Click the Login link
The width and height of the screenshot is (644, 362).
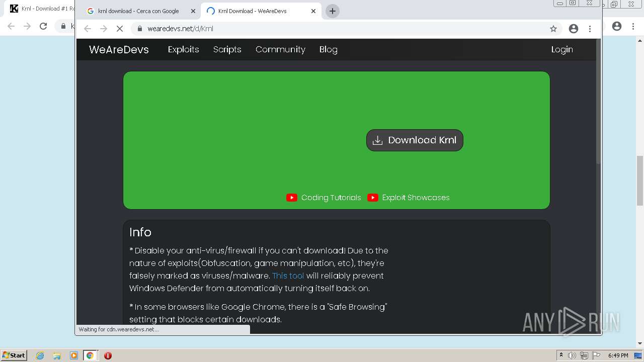[x=562, y=49]
